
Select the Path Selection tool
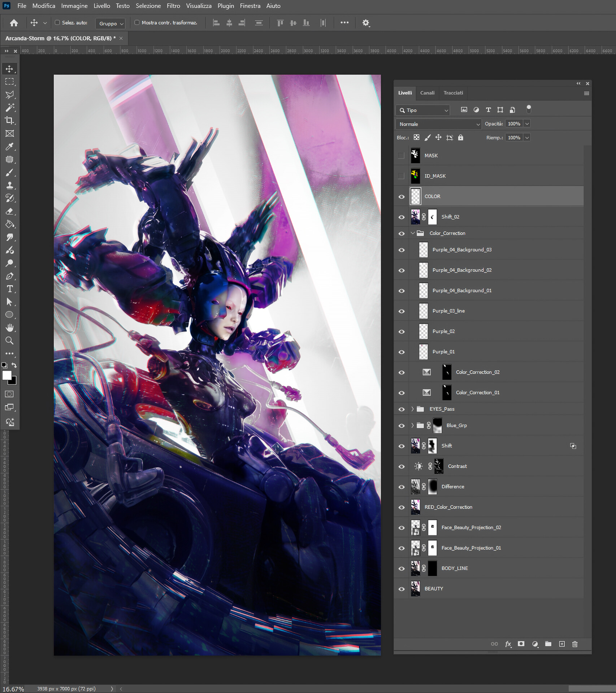[10, 302]
